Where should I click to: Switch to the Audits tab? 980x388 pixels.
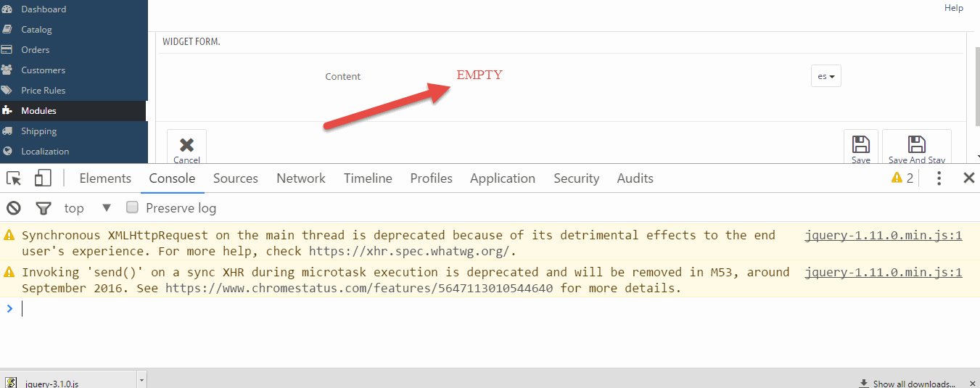(635, 178)
